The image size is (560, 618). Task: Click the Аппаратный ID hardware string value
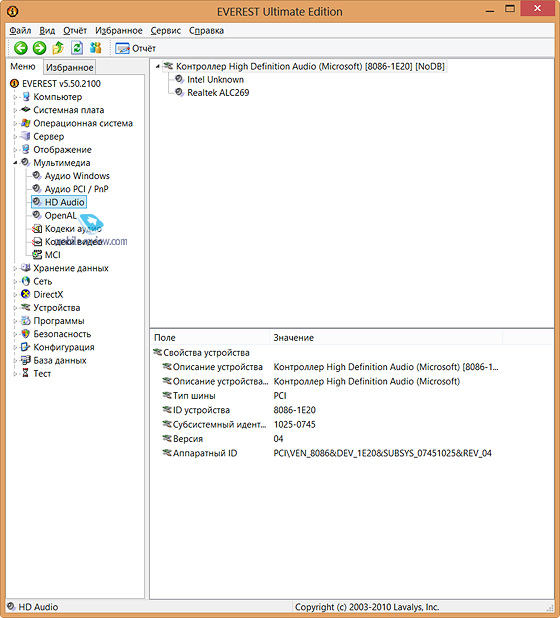(x=382, y=453)
